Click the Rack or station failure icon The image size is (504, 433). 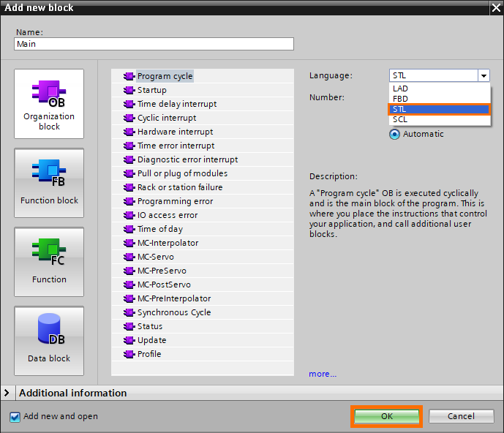[129, 187]
